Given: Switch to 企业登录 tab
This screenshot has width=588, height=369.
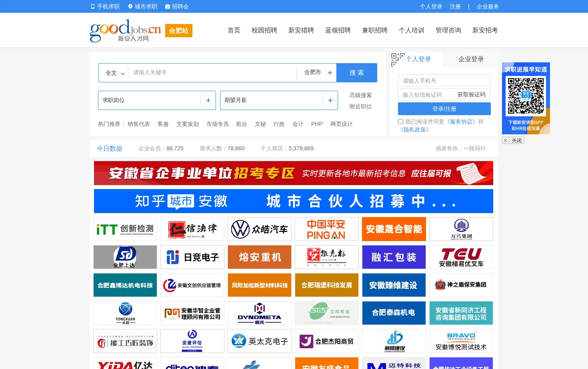Looking at the screenshot, I should point(471,59).
